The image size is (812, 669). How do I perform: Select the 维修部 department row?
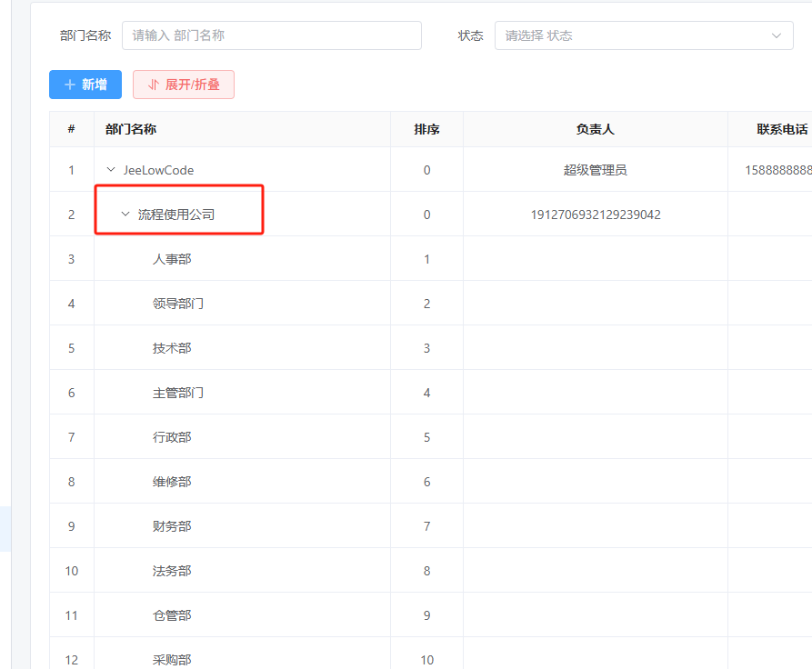pos(172,482)
